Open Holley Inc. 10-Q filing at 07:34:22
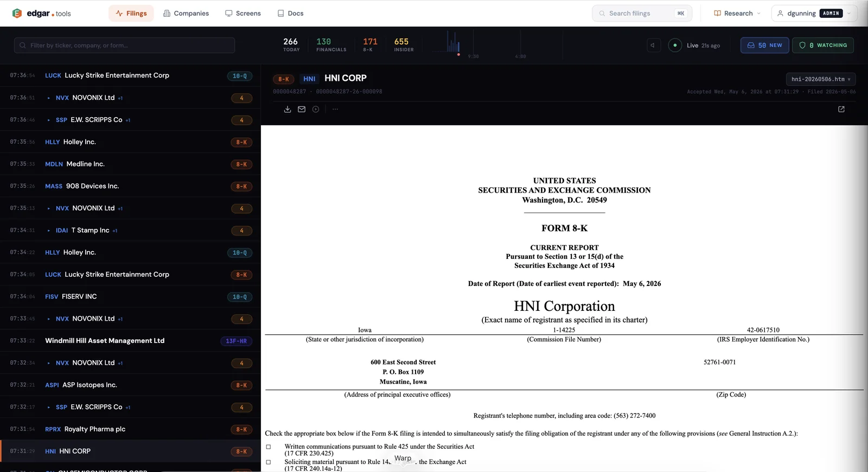This screenshot has height=472, width=868. pyautogui.click(x=130, y=252)
